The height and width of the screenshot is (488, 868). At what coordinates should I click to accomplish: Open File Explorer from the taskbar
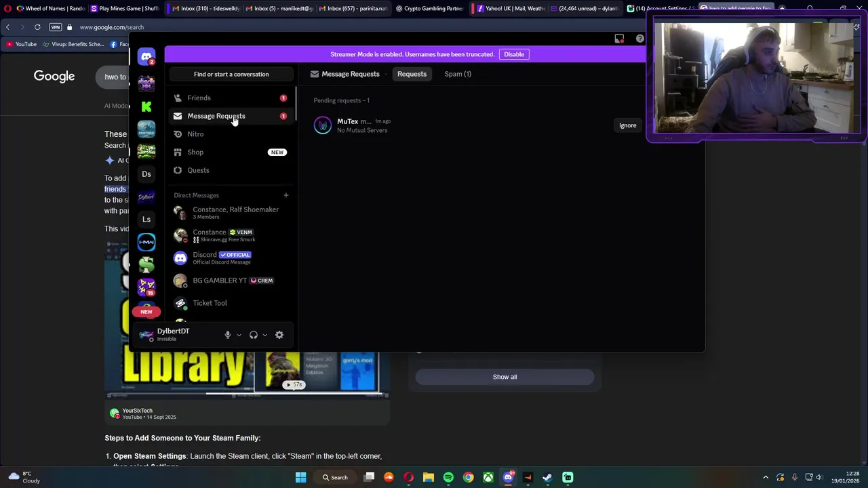[x=429, y=477]
